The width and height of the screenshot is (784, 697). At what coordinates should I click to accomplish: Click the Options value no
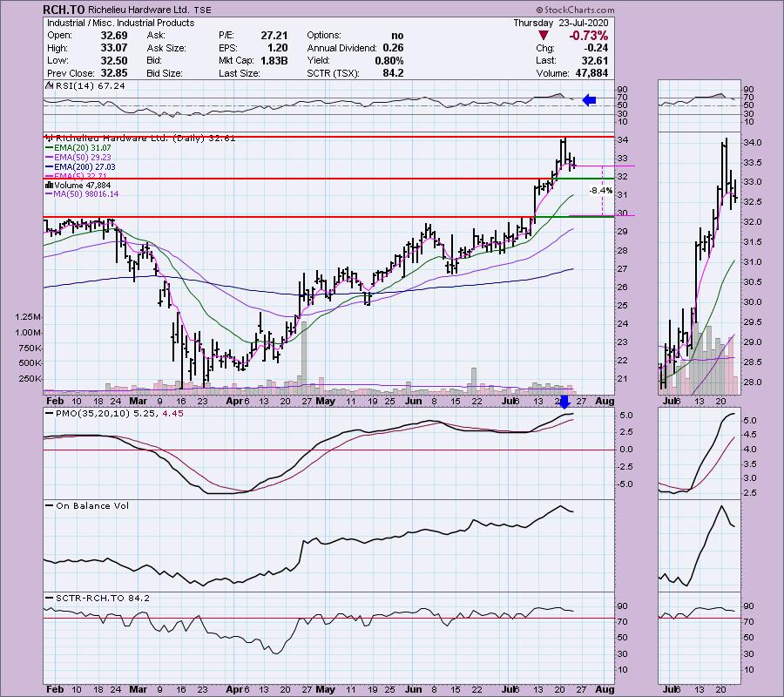(397, 36)
